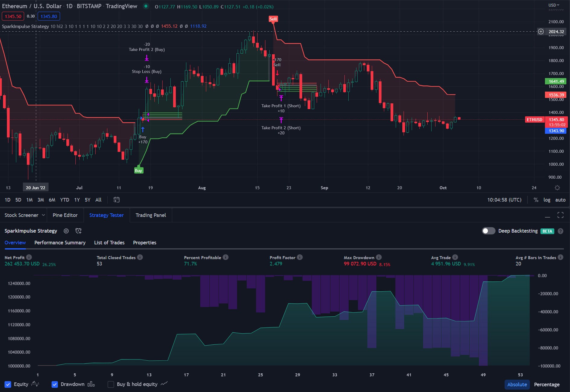Image resolution: width=570 pixels, height=392 pixels.
Task: Click the percentage scale icon
Action: 536,200
